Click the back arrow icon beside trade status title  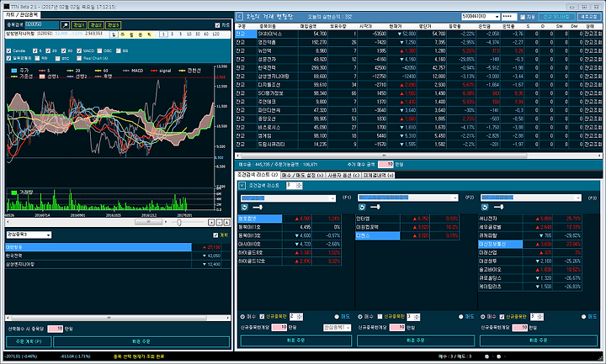[x=239, y=17]
